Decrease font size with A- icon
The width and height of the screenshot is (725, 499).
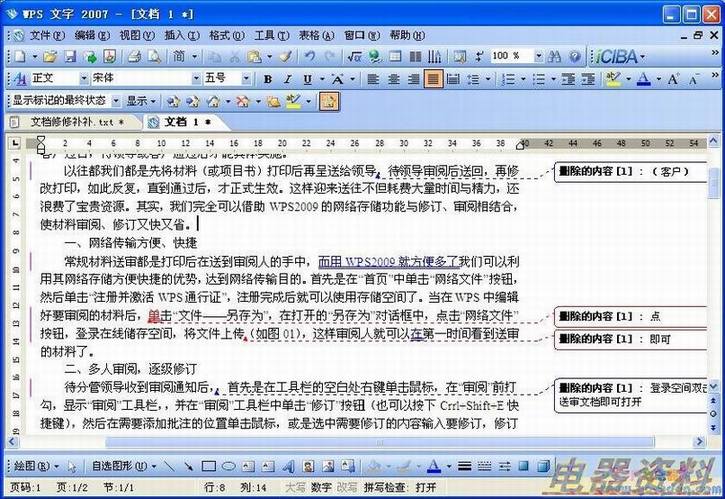(x=693, y=80)
